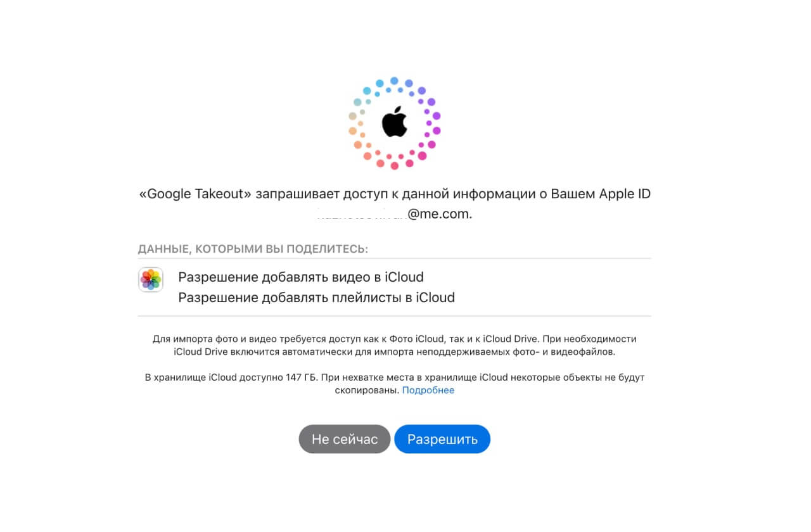Click the ДАННЫЕ, КОТОРЫМИ ВЫ ПОДЕЛИТЕСЬ header
The image size is (811, 532).
[x=253, y=249]
